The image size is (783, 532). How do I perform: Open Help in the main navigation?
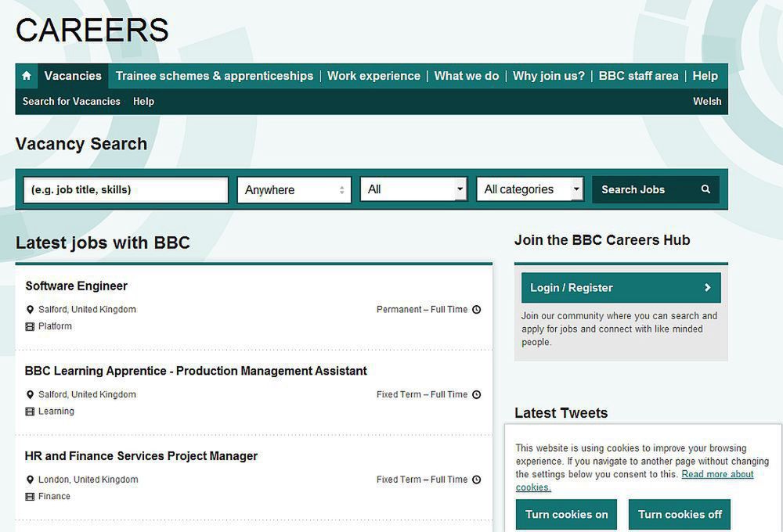click(705, 76)
